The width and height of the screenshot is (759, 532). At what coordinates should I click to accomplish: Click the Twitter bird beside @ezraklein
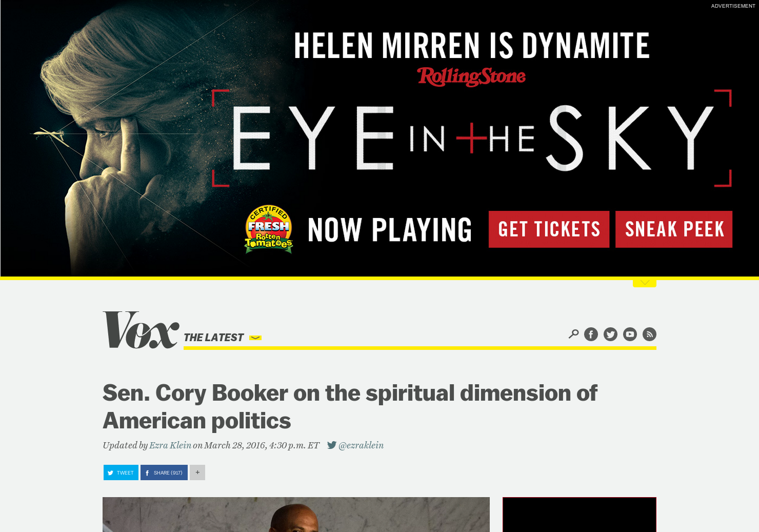point(332,445)
